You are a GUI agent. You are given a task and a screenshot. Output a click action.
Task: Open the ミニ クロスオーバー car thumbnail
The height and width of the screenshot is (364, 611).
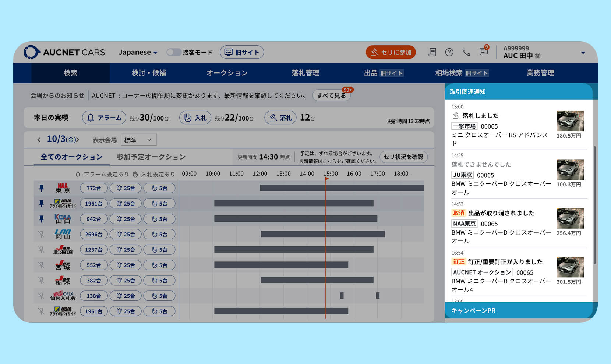(570, 121)
